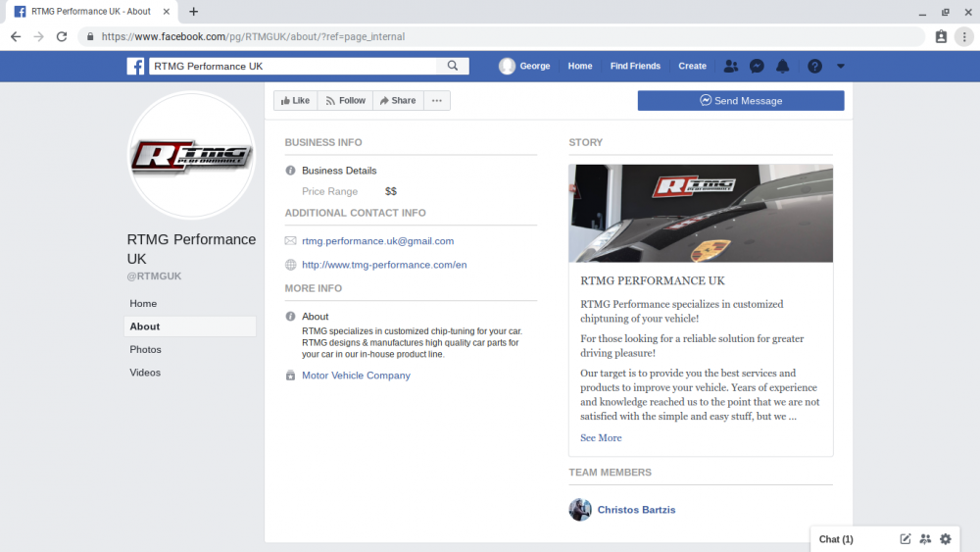
Task: Open the page's more options ellipsis
Action: [437, 100]
